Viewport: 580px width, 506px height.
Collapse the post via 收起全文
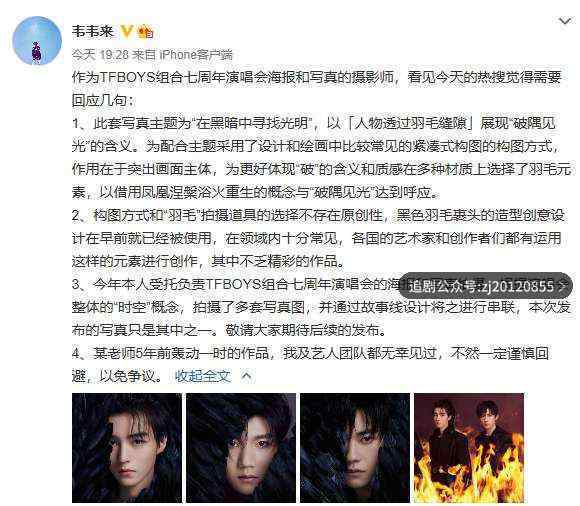click(203, 376)
